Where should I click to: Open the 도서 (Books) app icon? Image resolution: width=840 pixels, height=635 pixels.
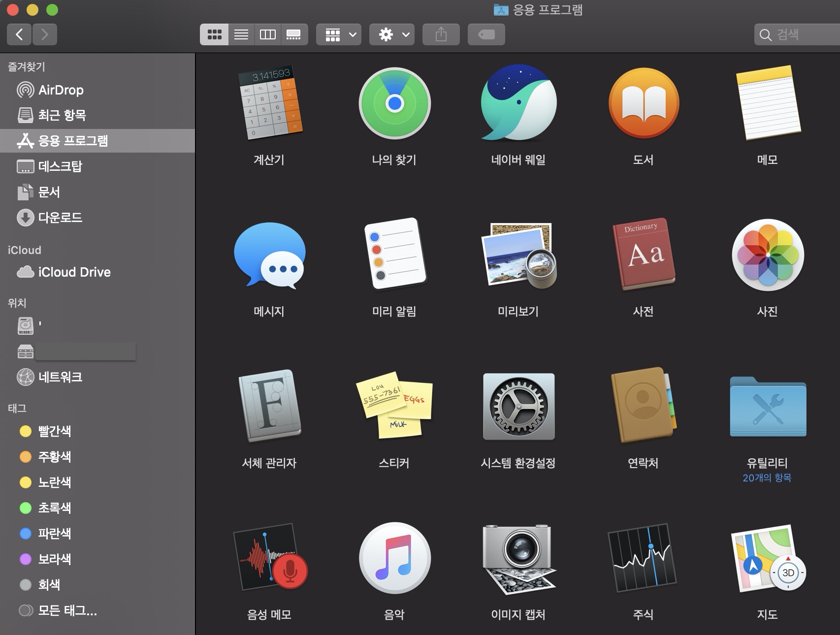(644, 103)
